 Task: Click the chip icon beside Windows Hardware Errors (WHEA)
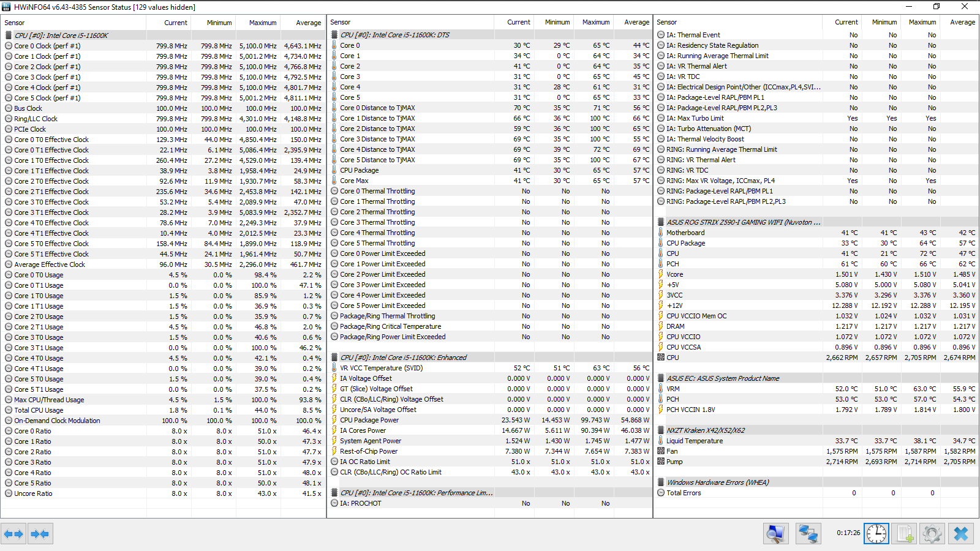pos(661,482)
